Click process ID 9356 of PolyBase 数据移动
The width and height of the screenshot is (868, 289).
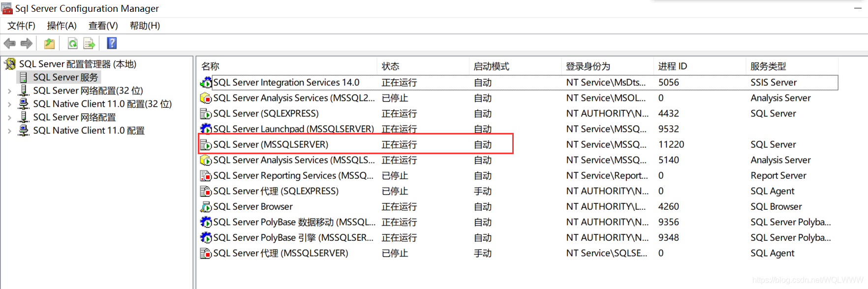pos(669,222)
